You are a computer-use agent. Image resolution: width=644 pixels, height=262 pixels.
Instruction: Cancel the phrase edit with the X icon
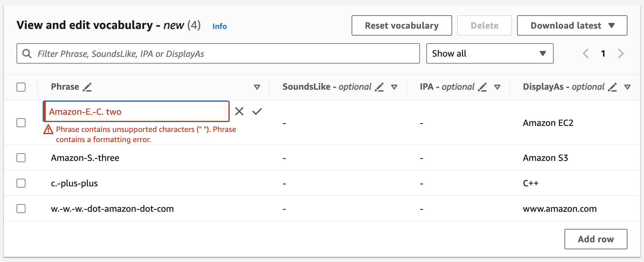point(239,112)
